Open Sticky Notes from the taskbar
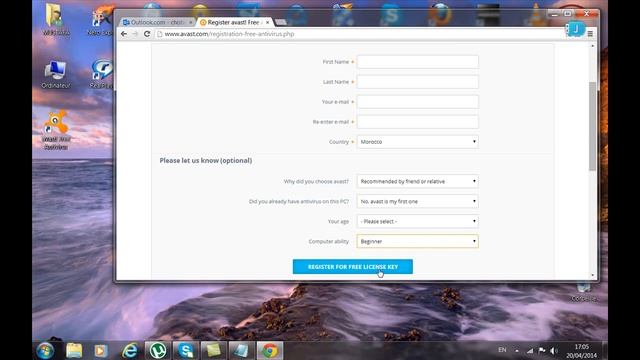Viewport: 640px width, 360px height. pos(213,351)
